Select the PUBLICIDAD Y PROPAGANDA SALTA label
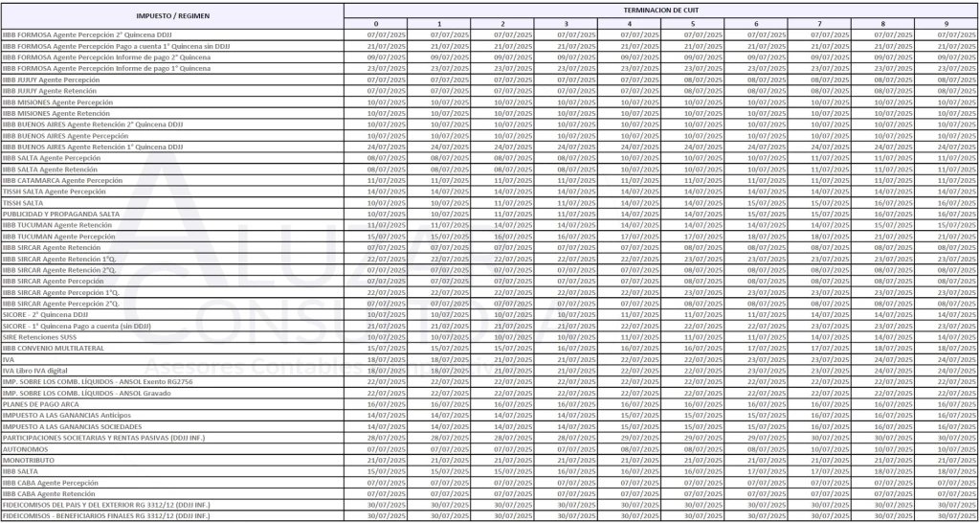980x523 pixels. pyautogui.click(x=61, y=214)
